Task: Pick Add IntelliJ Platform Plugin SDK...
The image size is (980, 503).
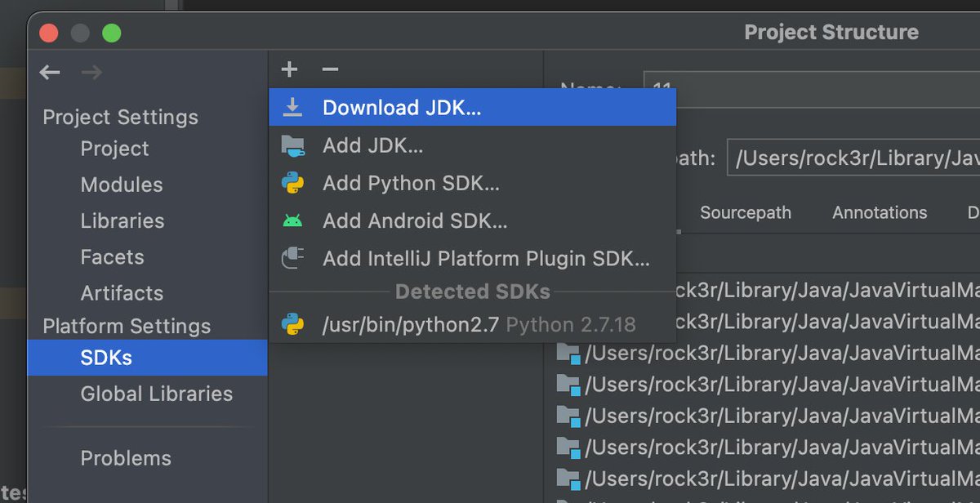Action: pos(472,259)
